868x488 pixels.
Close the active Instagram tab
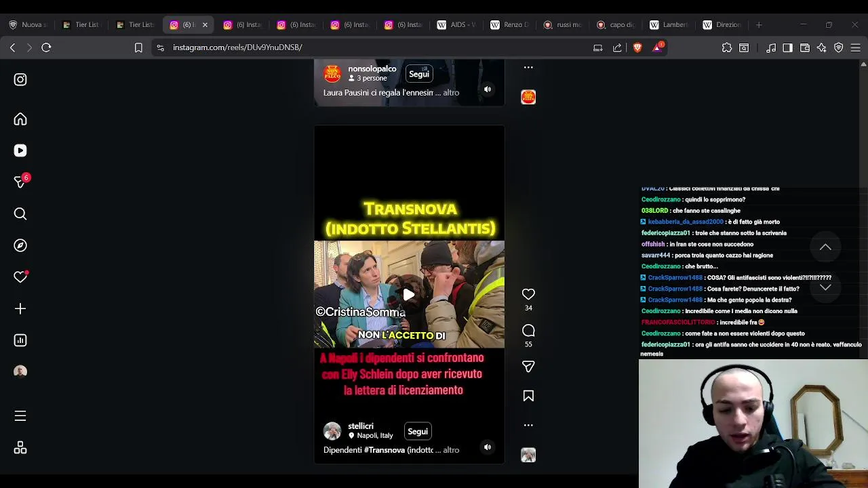[x=205, y=25]
